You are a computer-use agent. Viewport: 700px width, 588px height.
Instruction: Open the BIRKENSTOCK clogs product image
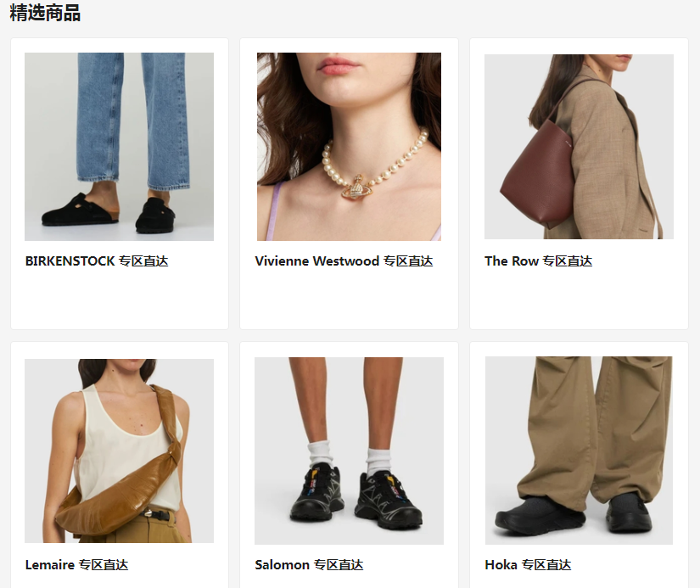(119, 147)
